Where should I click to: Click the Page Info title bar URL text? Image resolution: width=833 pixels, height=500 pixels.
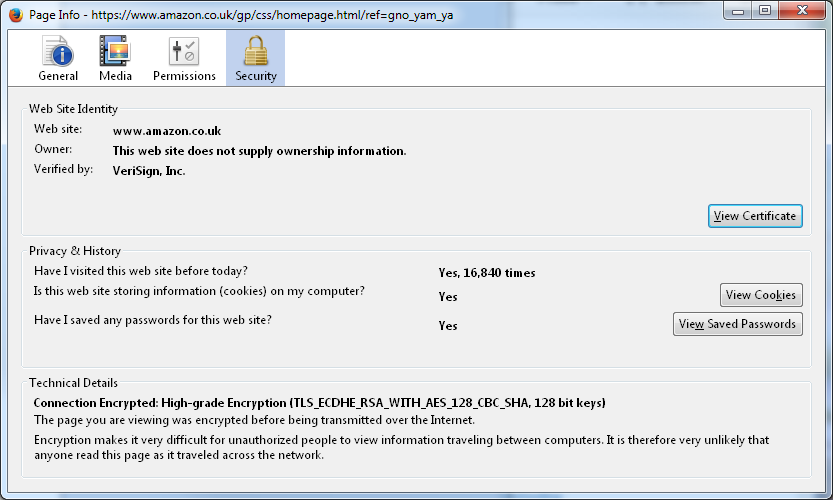pyautogui.click(x=272, y=15)
